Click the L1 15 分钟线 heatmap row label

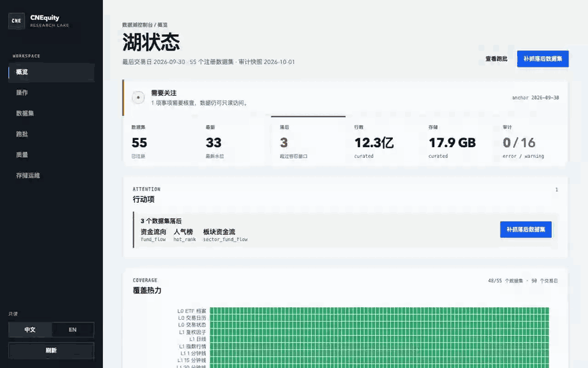(x=192, y=361)
